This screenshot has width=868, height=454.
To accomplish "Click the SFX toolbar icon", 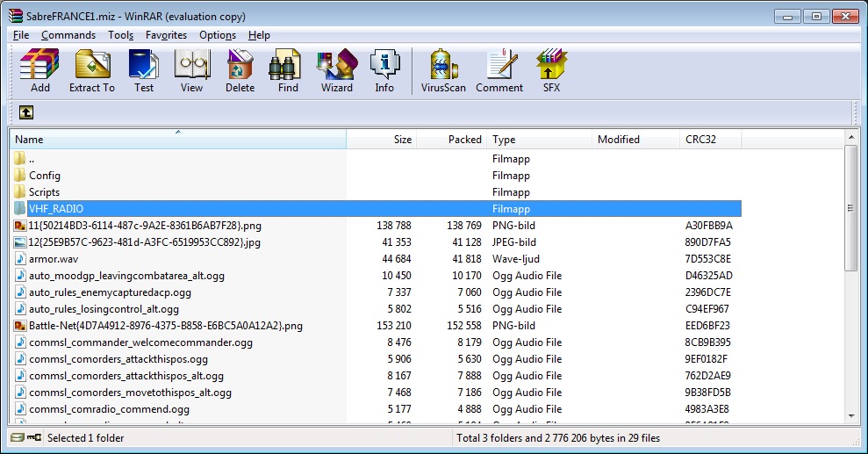I will point(551,64).
